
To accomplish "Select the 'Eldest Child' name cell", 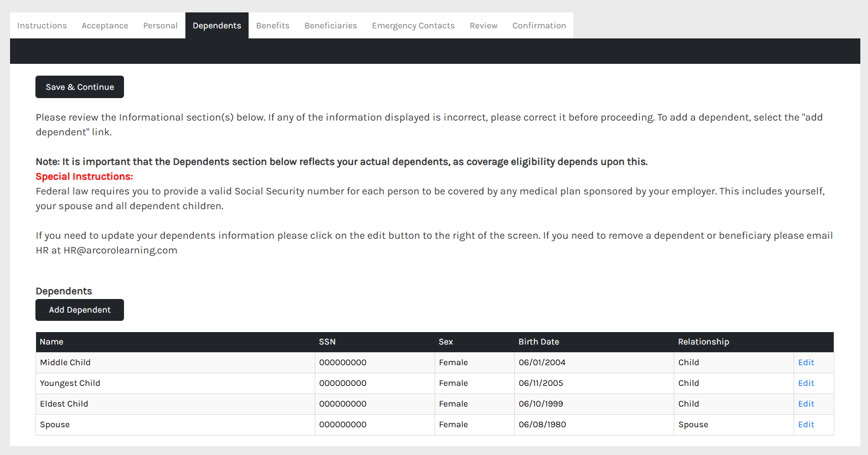I will coord(175,404).
